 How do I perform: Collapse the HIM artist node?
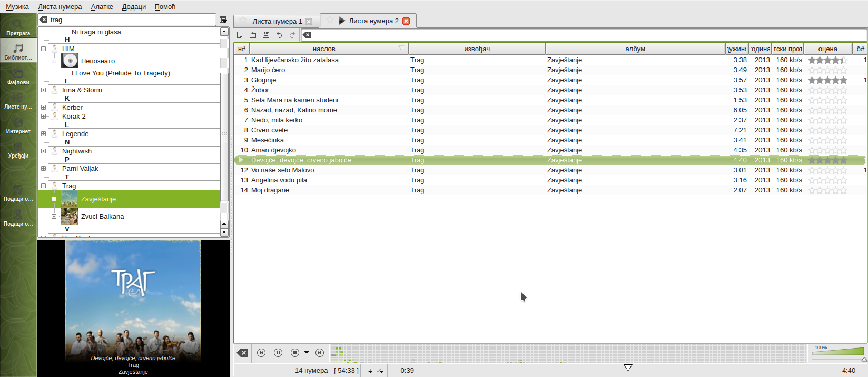click(44, 49)
